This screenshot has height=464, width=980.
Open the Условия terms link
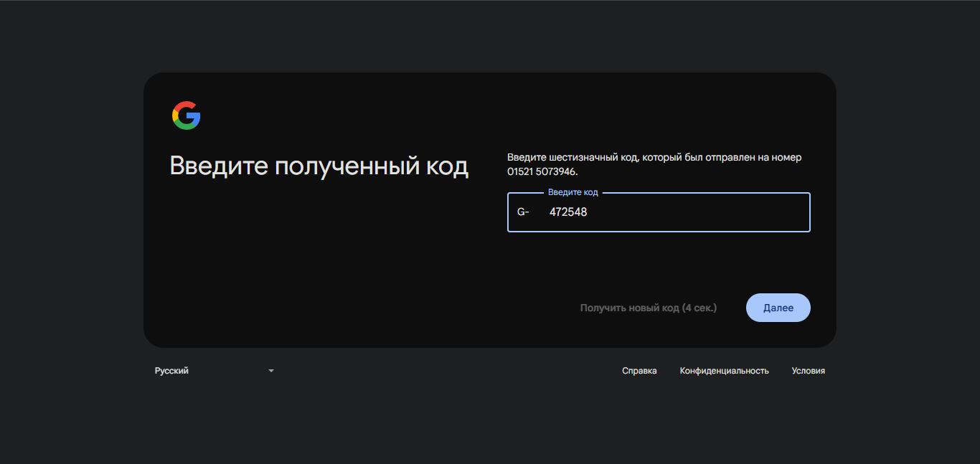tap(808, 371)
